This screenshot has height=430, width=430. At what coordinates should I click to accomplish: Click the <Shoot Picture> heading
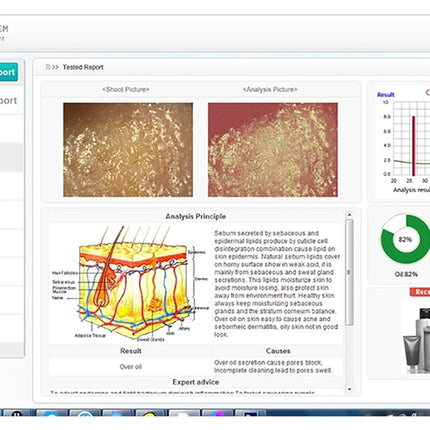[x=126, y=90]
